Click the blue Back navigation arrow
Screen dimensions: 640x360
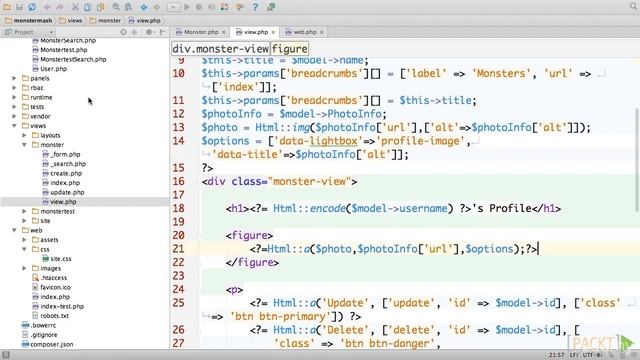(x=144, y=7)
